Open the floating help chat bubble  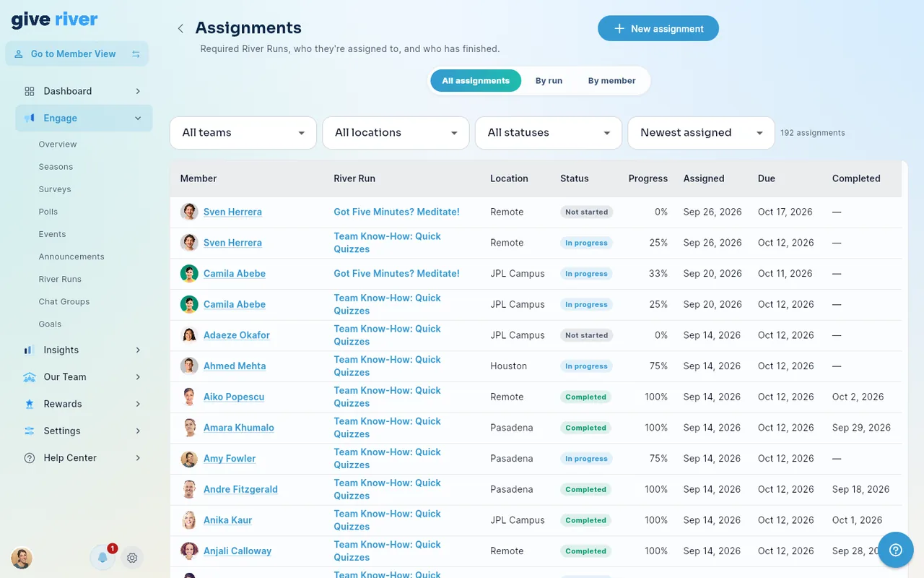(896, 550)
